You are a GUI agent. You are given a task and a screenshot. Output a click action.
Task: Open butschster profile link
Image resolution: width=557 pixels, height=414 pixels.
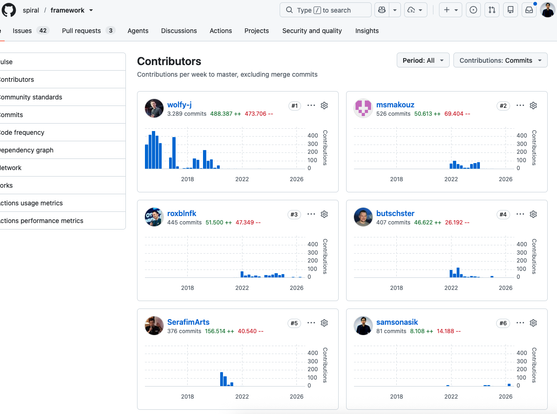(395, 213)
